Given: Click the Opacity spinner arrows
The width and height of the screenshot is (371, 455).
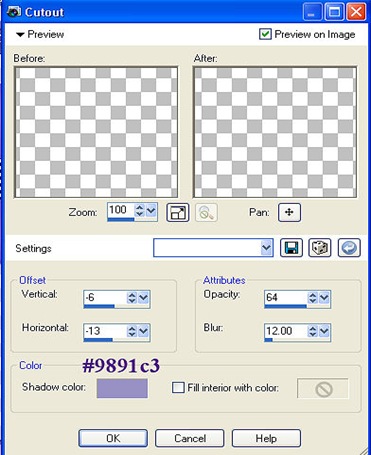Looking at the screenshot, I should 313,297.
